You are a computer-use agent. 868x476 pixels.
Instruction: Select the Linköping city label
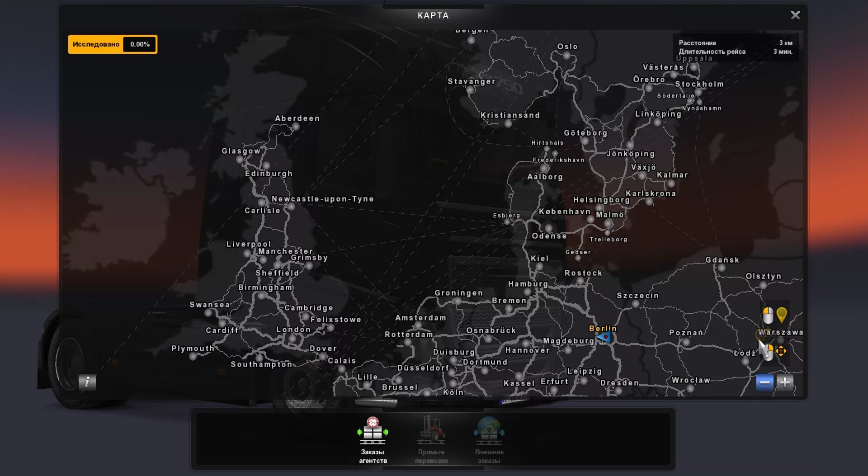pos(658,114)
